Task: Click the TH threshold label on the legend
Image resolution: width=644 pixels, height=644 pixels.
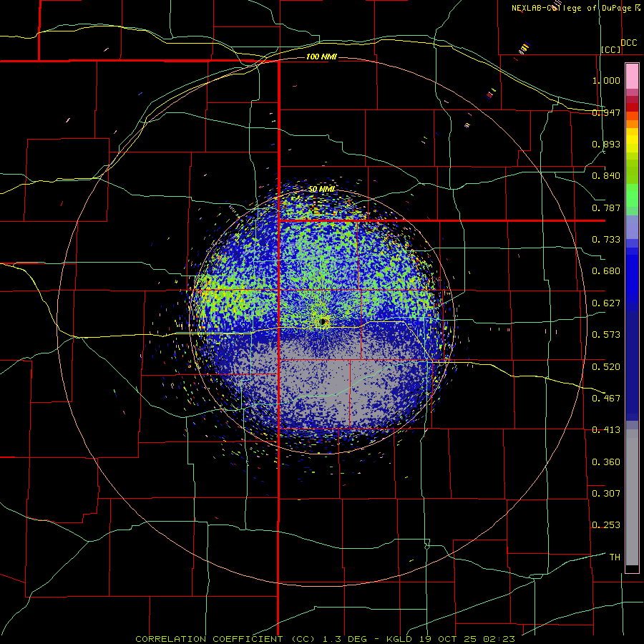Action: click(x=615, y=557)
